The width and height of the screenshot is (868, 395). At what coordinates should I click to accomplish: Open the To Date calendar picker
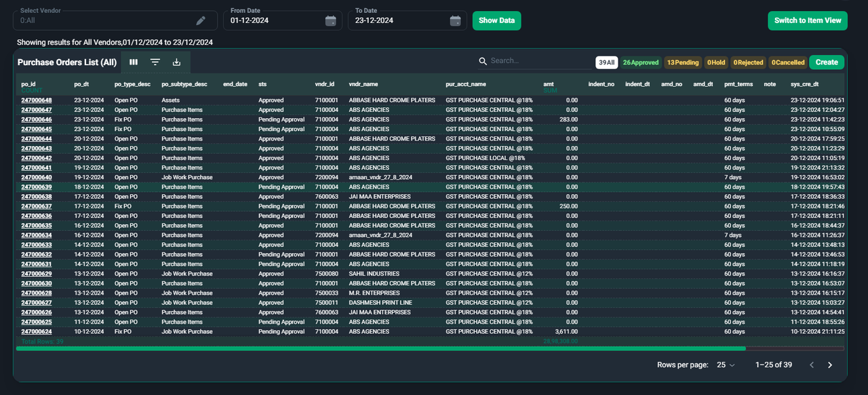pyautogui.click(x=455, y=21)
